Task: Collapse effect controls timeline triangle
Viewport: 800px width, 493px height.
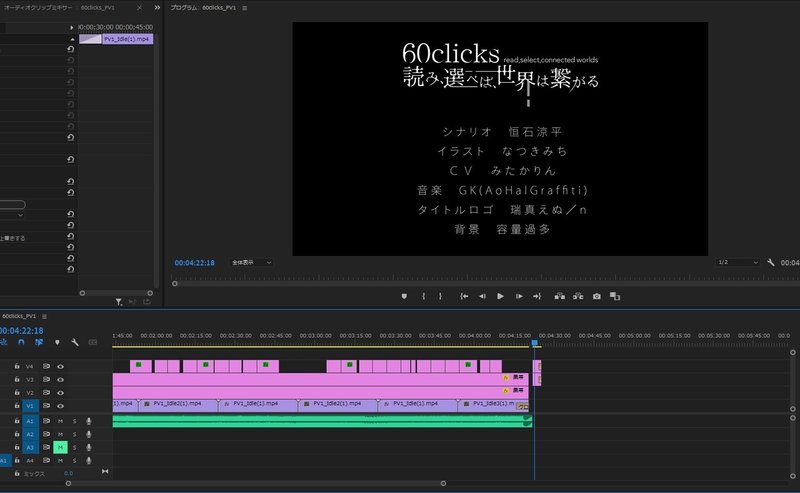Action: (x=72, y=39)
